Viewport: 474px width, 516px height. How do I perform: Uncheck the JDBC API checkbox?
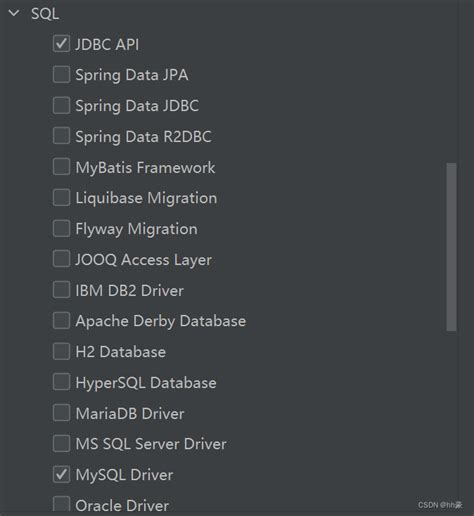(x=61, y=44)
